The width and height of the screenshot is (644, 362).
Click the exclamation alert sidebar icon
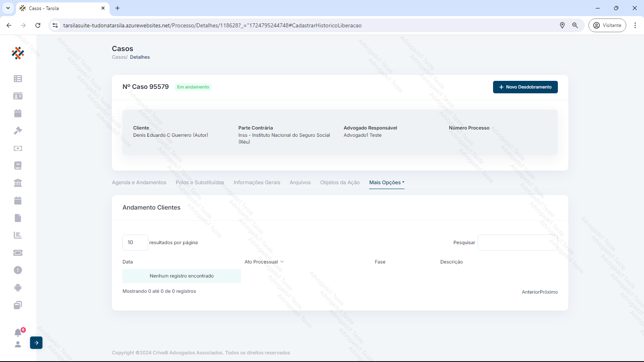click(x=18, y=270)
